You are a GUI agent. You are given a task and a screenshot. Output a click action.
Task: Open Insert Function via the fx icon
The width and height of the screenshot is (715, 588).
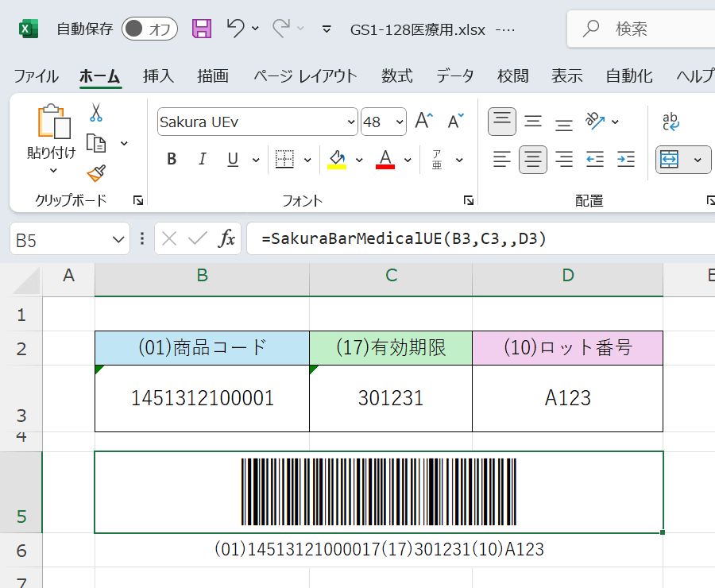[x=228, y=238]
